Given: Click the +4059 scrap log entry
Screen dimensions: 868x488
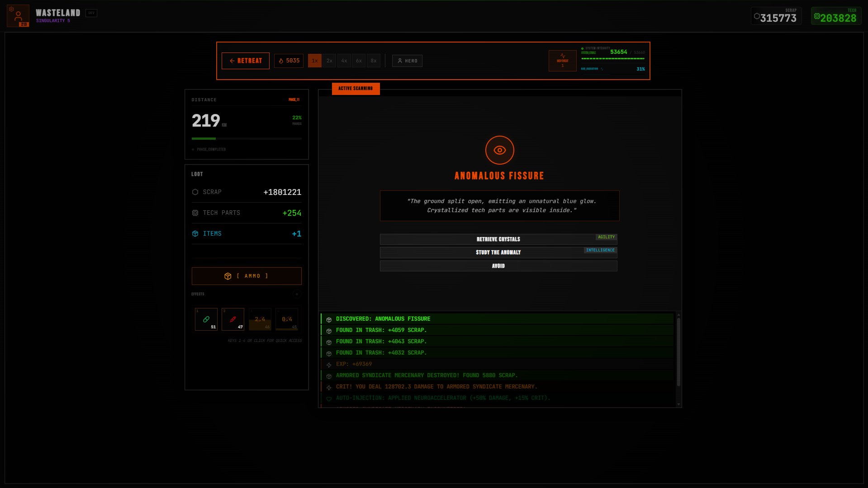Looking at the screenshot, I should coord(497,330).
